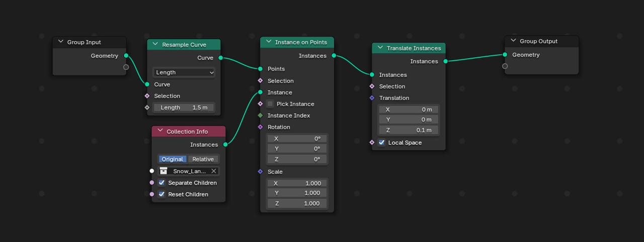Viewport: 644px width, 242px height.
Task: Click Rotation X 0° field
Action: [x=297, y=139]
